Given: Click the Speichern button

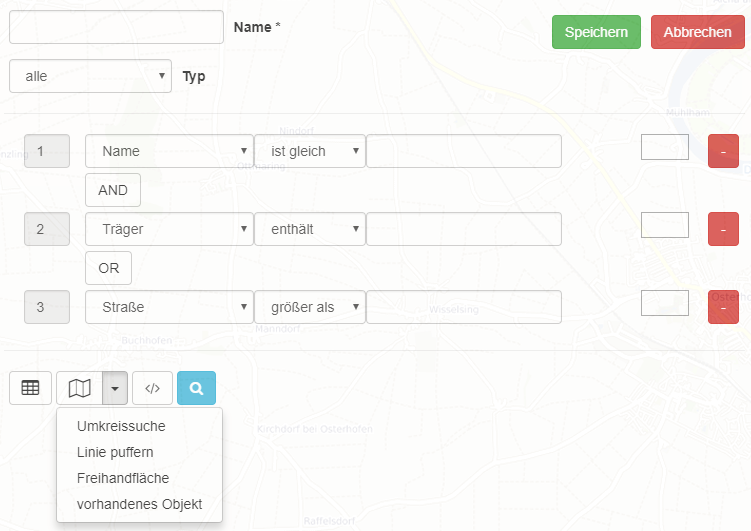Looking at the screenshot, I should pyautogui.click(x=596, y=32).
